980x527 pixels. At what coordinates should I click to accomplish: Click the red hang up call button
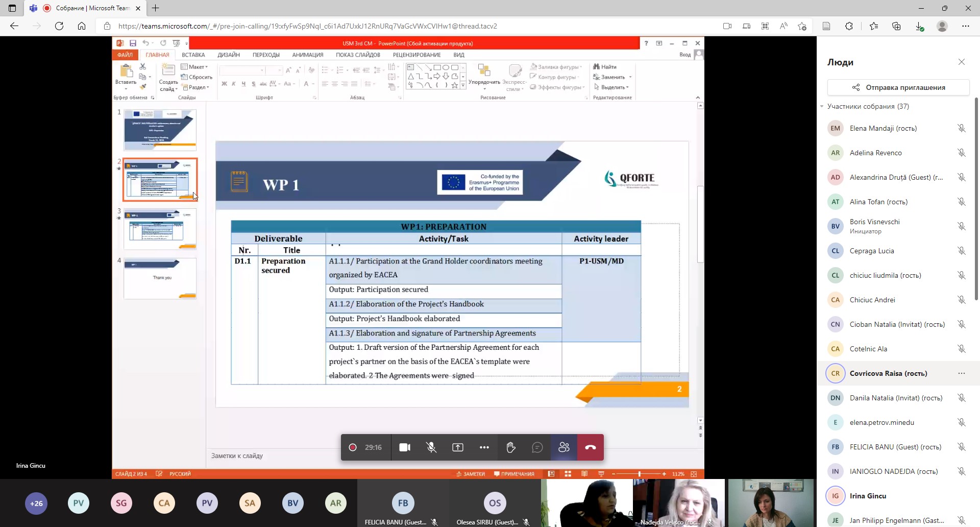click(x=590, y=447)
